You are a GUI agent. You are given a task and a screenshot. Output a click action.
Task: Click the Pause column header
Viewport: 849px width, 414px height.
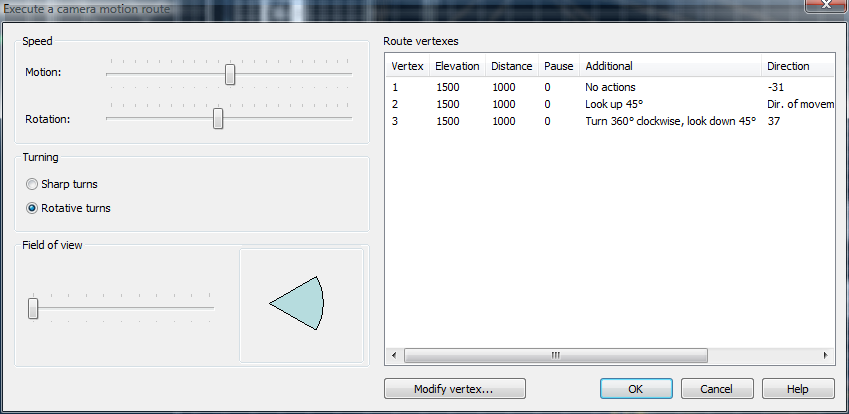pos(558,66)
